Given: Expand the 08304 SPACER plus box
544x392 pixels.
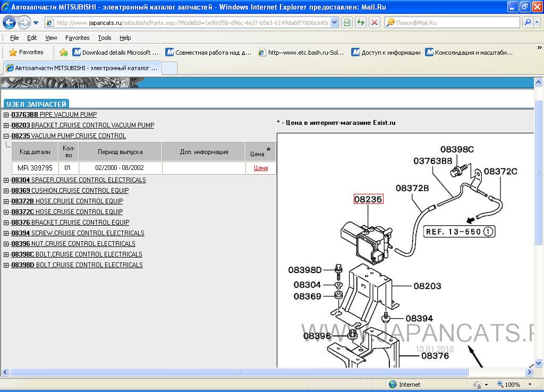Looking at the screenshot, I should coord(6,180).
